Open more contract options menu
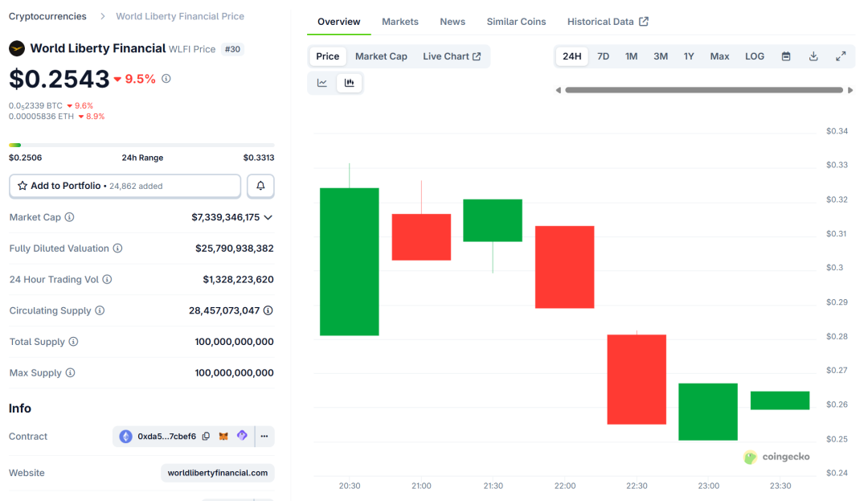The width and height of the screenshot is (868, 501). pyautogui.click(x=264, y=437)
